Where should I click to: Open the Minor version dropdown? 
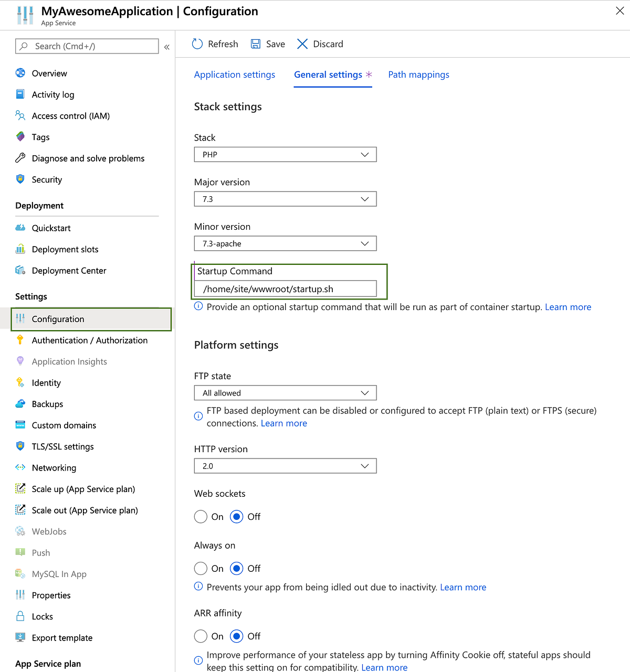285,243
